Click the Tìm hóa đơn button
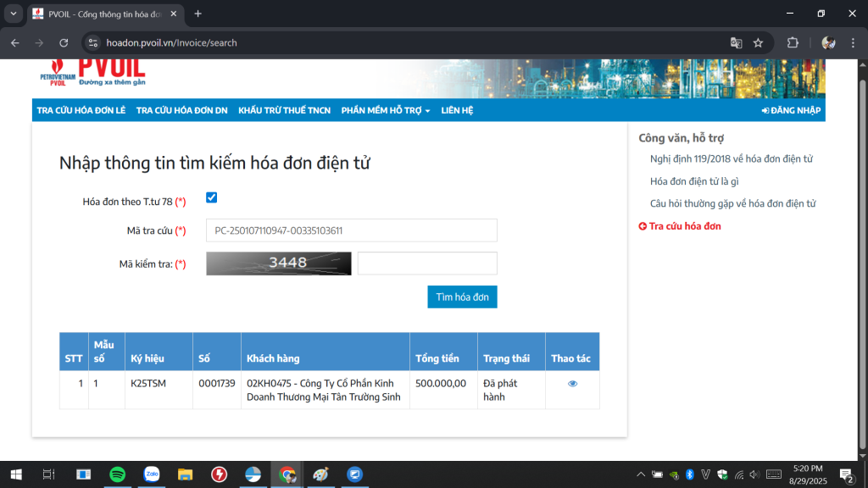The height and width of the screenshot is (488, 868). (x=462, y=297)
